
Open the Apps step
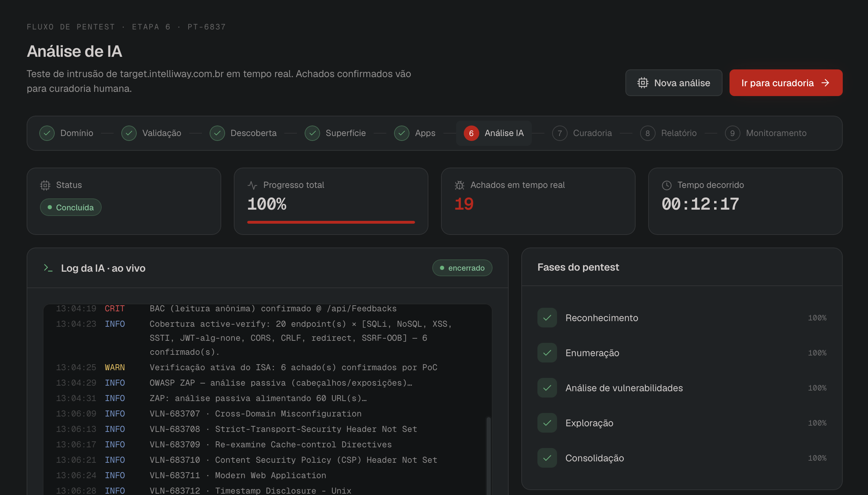click(x=415, y=133)
